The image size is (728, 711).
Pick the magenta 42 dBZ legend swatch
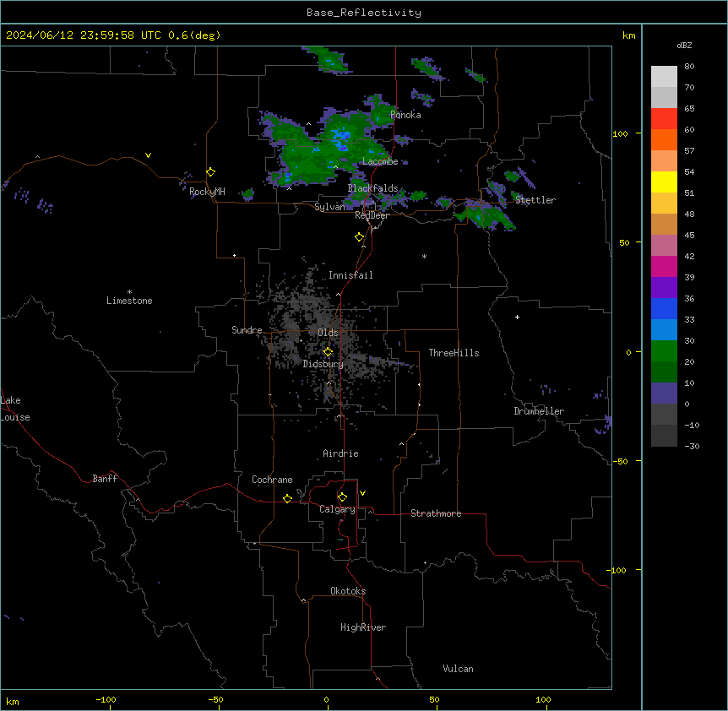[x=664, y=266]
